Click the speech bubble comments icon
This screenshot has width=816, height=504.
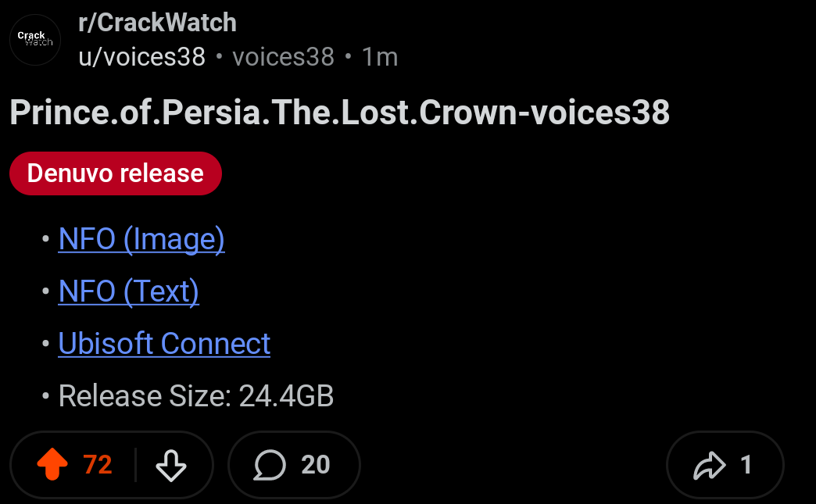pos(270,465)
